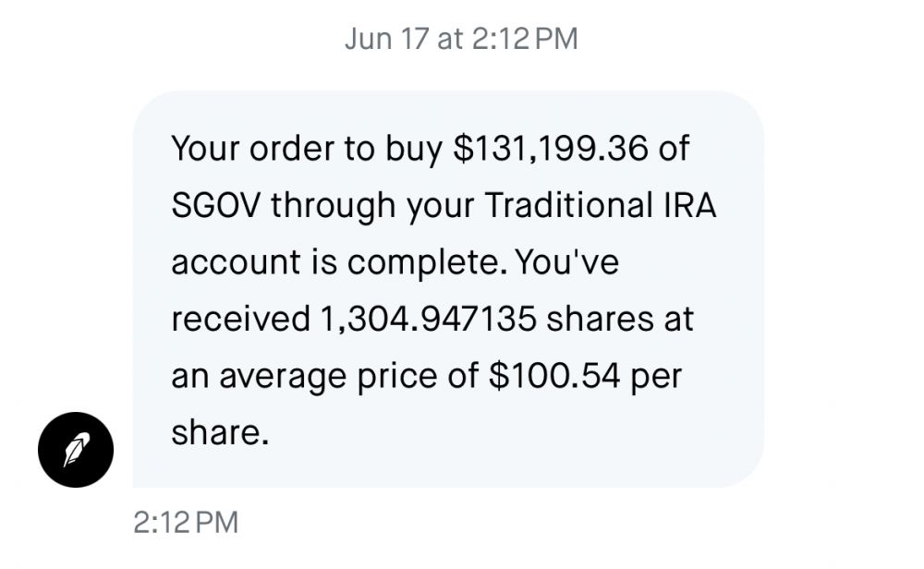Click the word "account" in the message
The image size is (924, 569).
pyautogui.click(x=236, y=262)
